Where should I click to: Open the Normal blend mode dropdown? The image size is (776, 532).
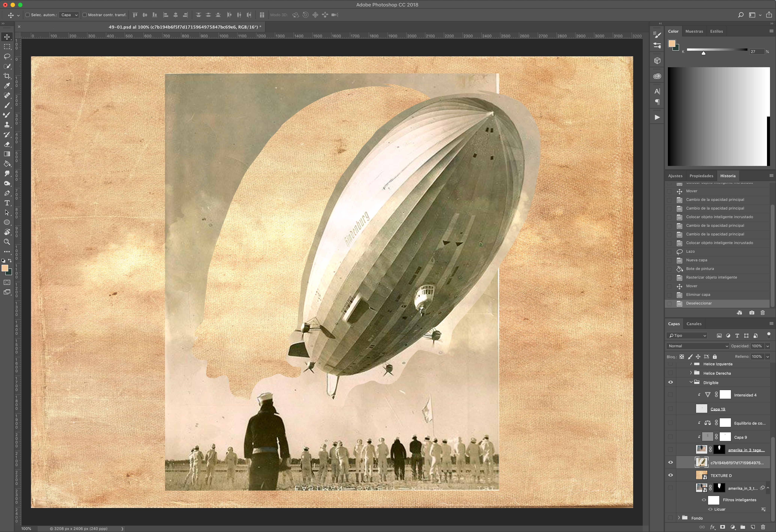pyautogui.click(x=698, y=346)
